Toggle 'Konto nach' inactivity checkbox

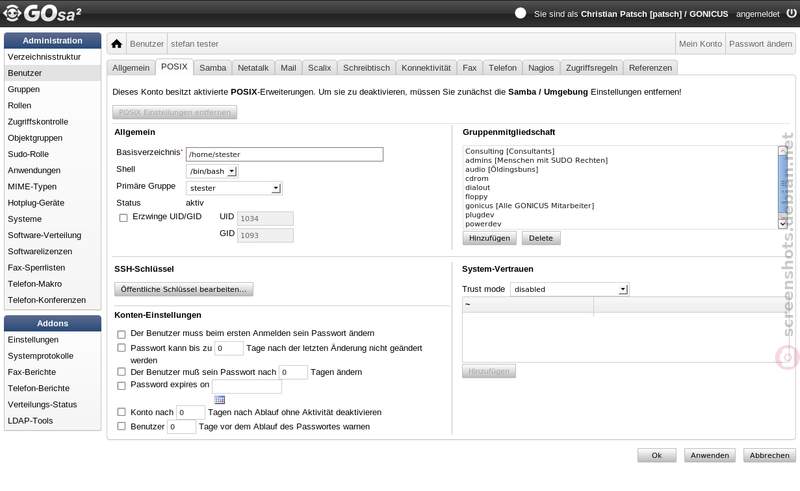[121, 412]
